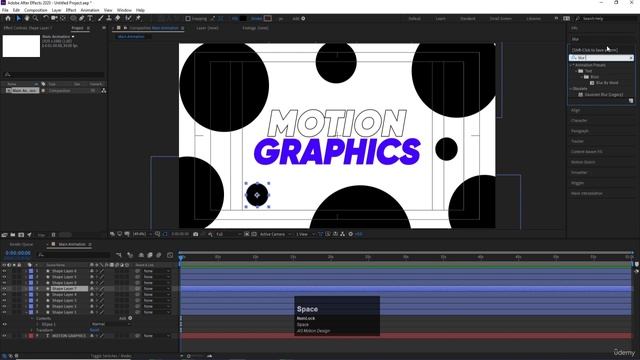
Task: Open the File menu
Action: point(5,10)
